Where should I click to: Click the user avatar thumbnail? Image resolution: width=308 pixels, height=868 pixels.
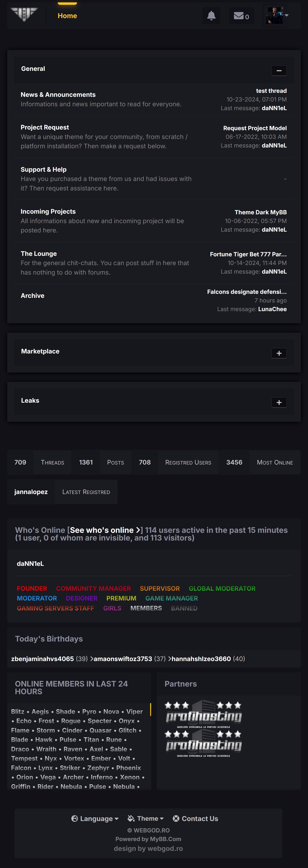click(x=274, y=16)
